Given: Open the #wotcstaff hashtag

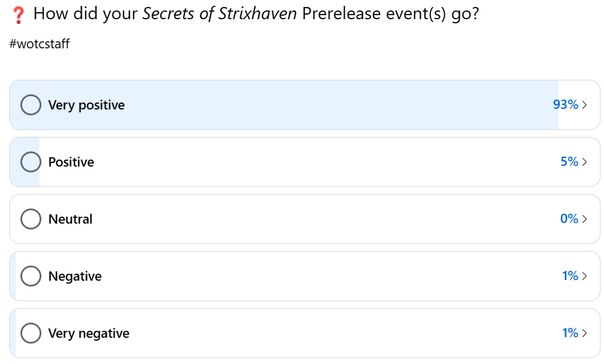Looking at the screenshot, I should click(x=40, y=44).
